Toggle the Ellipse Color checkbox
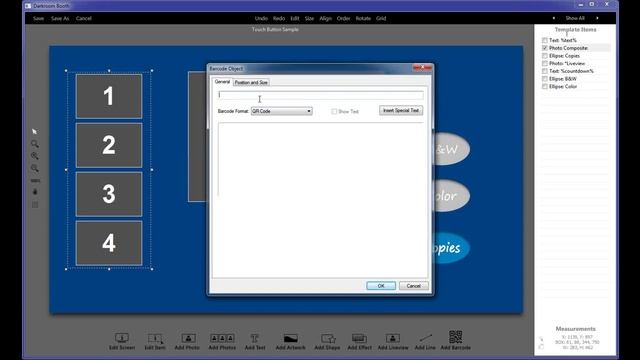The height and width of the screenshot is (360, 640). click(544, 87)
